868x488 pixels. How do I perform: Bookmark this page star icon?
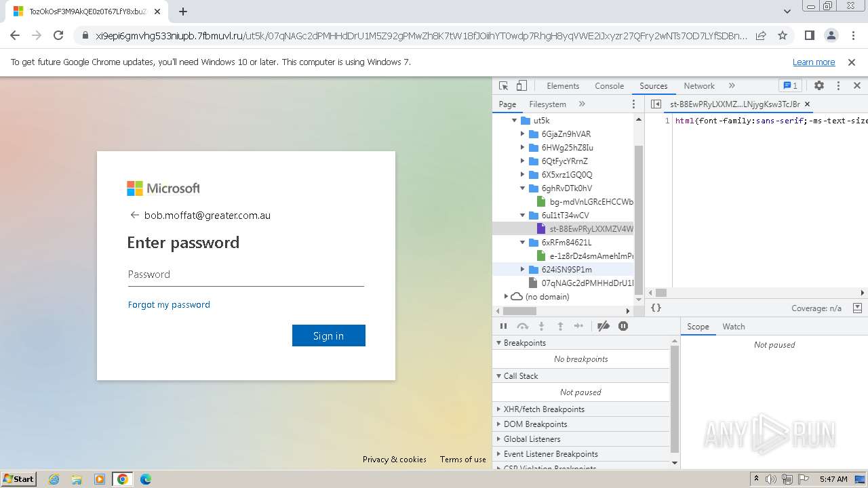click(x=783, y=35)
